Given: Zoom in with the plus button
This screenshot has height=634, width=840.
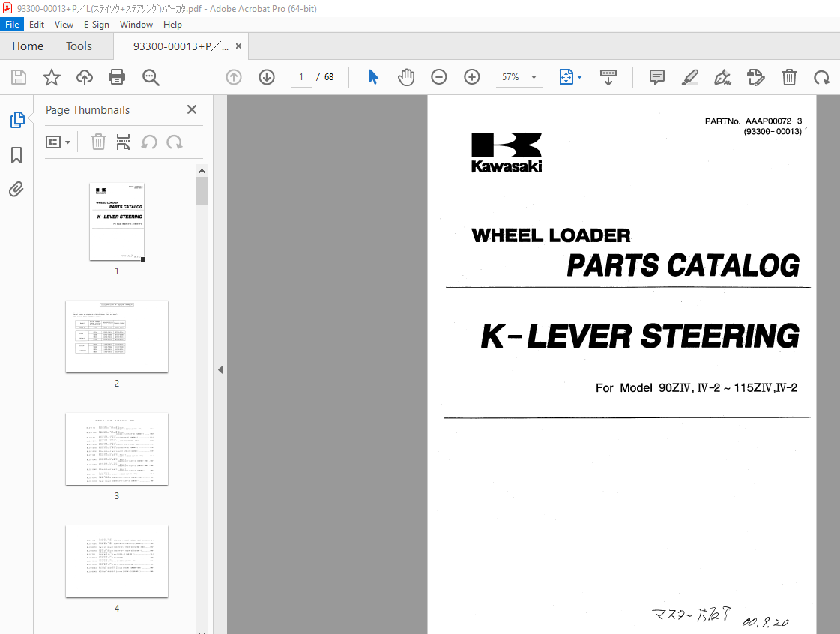Looking at the screenshot, I should [x=471, y=77].
